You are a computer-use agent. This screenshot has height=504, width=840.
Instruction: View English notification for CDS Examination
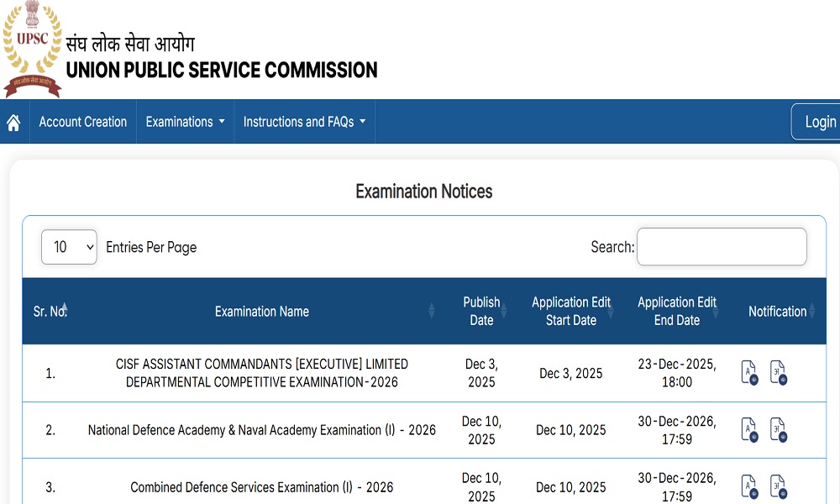tap(748, 486)
